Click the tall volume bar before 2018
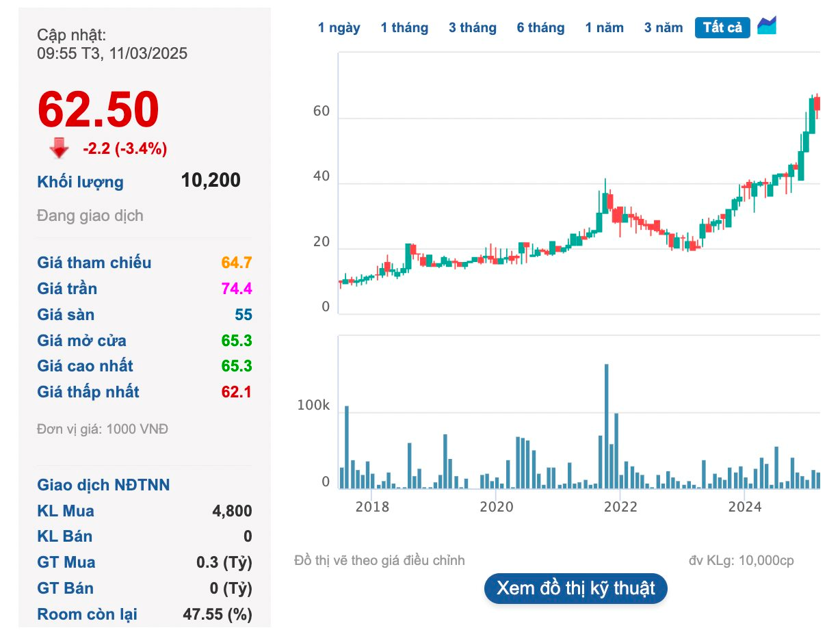840x632 pixels. [x=347, y=447]
